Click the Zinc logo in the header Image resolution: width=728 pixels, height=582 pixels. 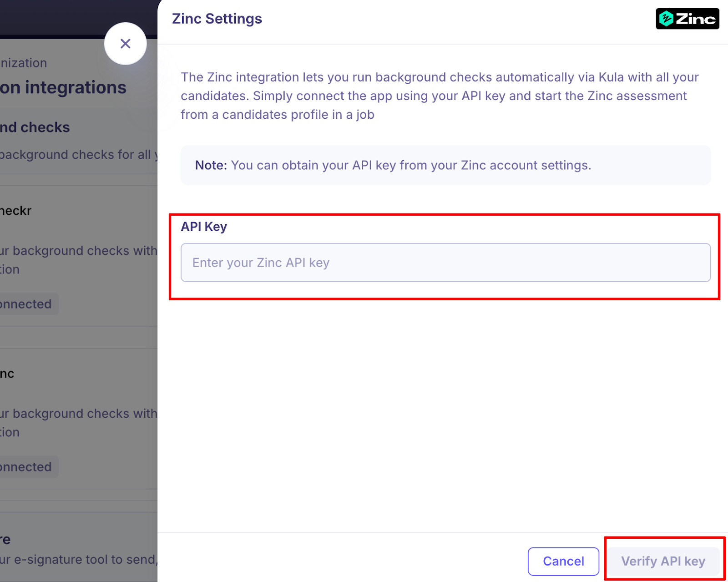click(x=687, y=19)
